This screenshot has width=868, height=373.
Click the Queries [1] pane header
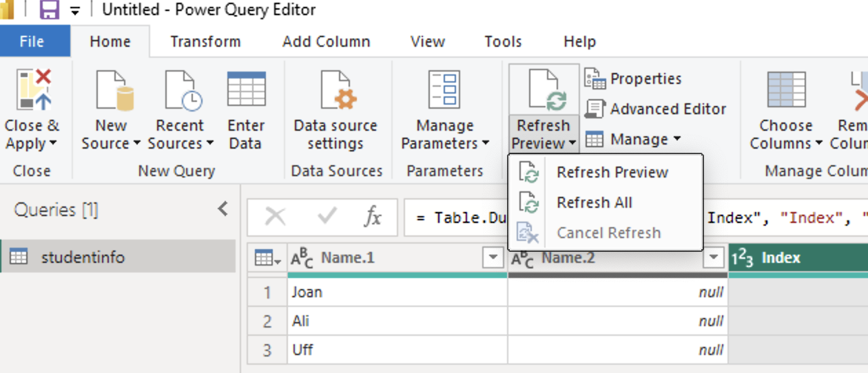click(56, 209)
